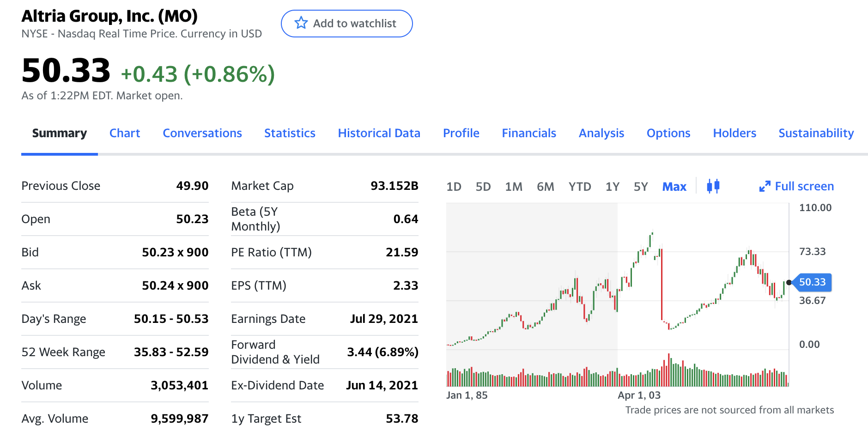Select the 6M chart range
This screenshot has height=443, width=868.
tap(546, 187)
